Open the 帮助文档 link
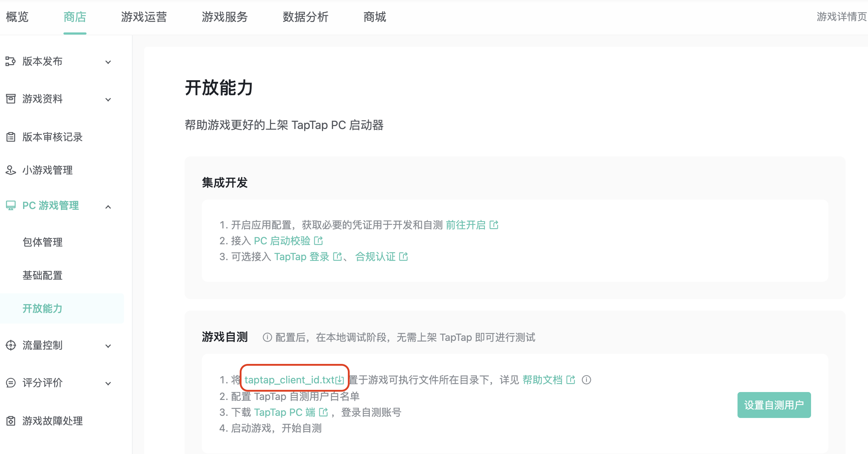 pos(542,380)
